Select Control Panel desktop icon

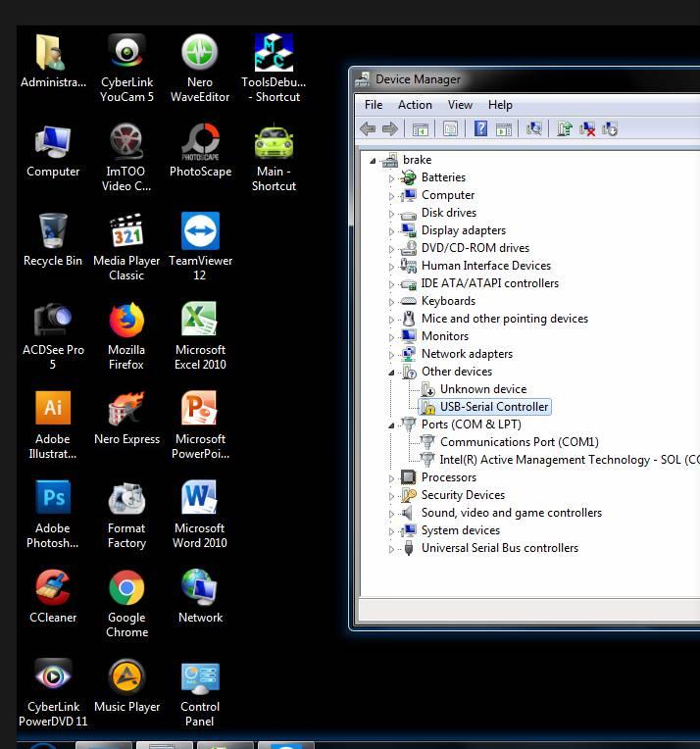click(x=200, y=693)
